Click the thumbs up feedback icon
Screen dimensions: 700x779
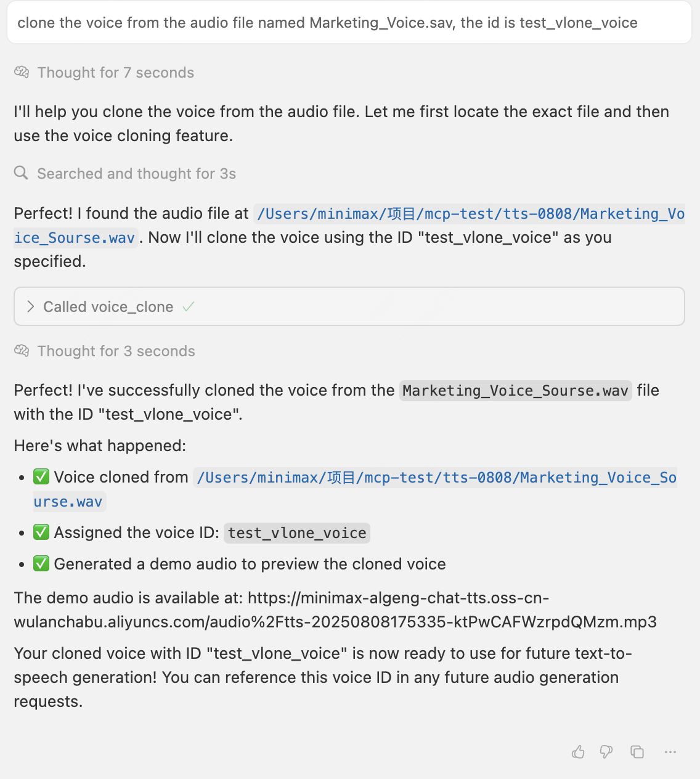point(578,752)
